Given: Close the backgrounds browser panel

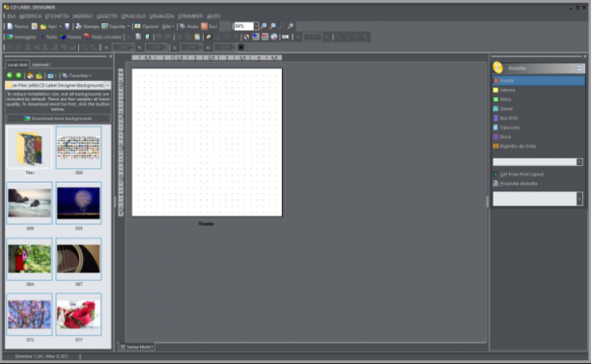Looking at the screenshot, I should [110, 57].
